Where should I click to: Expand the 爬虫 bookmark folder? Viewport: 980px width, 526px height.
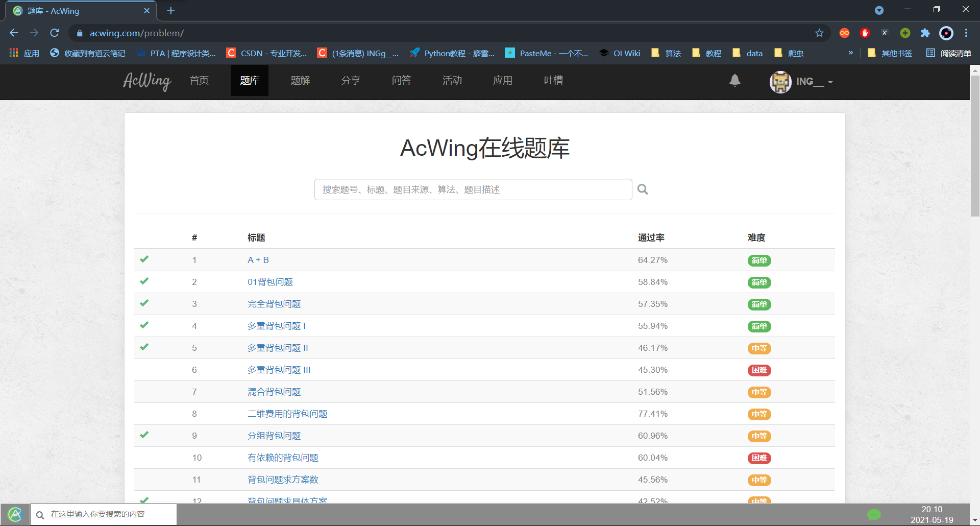(x=789, y=53)
